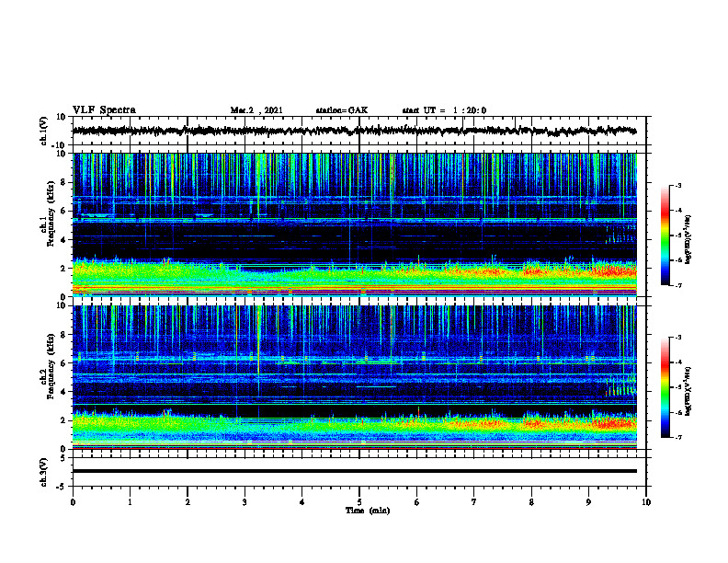The width and height of the screenshot is (728, 563).
Task: Click the time axis tick label "10"
Action: [646, 502]
